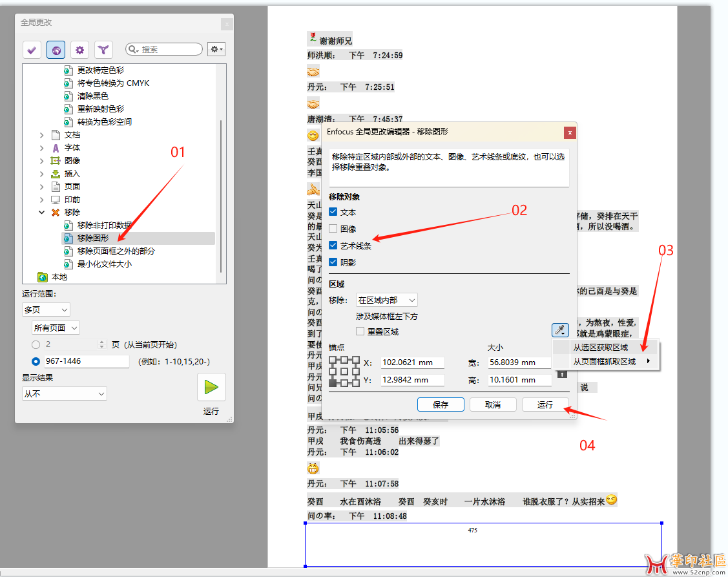This screenshot has height=577, width=728.
Task: Check the 重叠区域 checkbox
Action: [360, 331]
